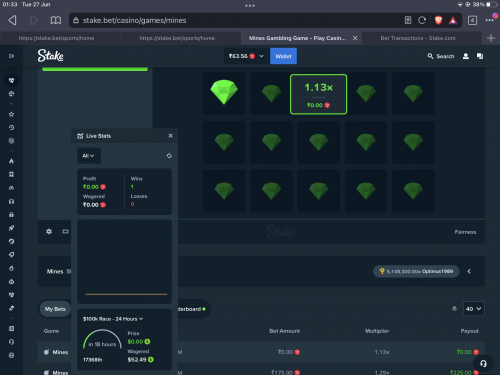500x375 pixels.
Task: Go back using browser back arrow
Action: pos(12,20)
